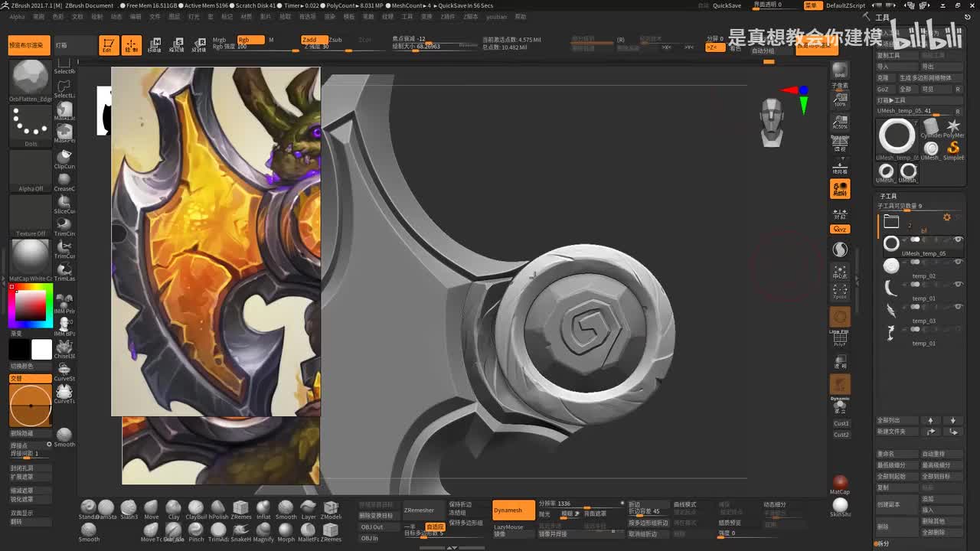This screenshot has height=551, width=980.
Task: Select the Standard brush
Action: pyautogui.click(x=89, y=508)
